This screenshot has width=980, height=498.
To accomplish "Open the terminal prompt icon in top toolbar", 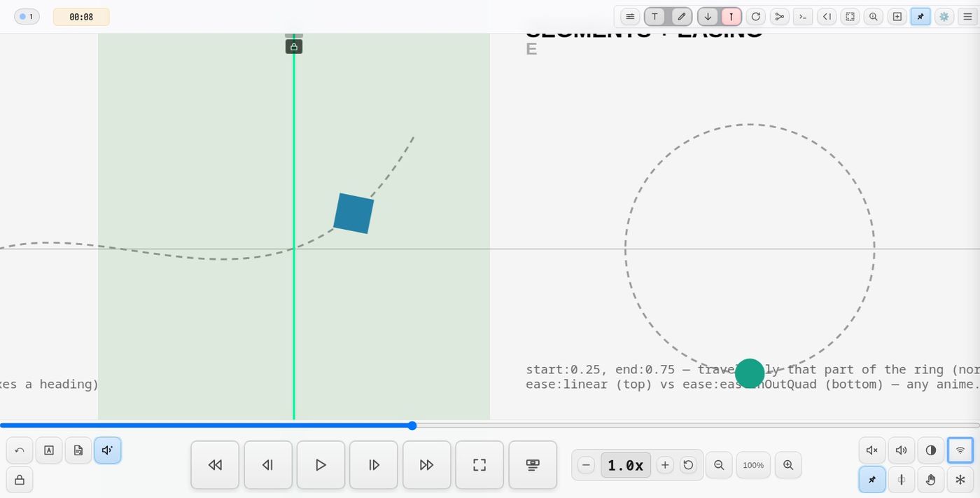I will pyautogui.click(x=803, y=17).
